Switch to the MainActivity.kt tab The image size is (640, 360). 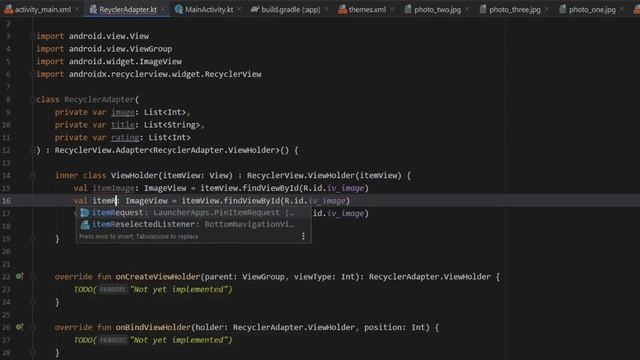pyautogui.click(x=209, y=9)
